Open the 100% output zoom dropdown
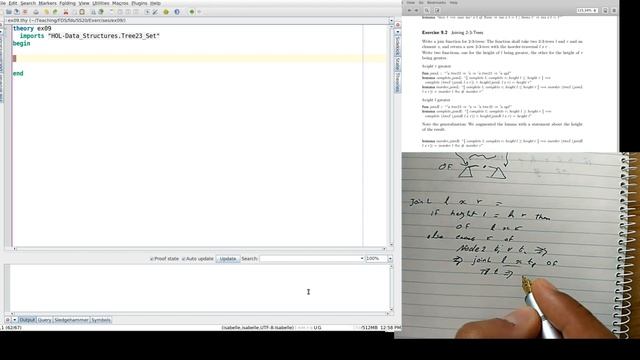This screenshot has height=360, width=640. [390, 258]
